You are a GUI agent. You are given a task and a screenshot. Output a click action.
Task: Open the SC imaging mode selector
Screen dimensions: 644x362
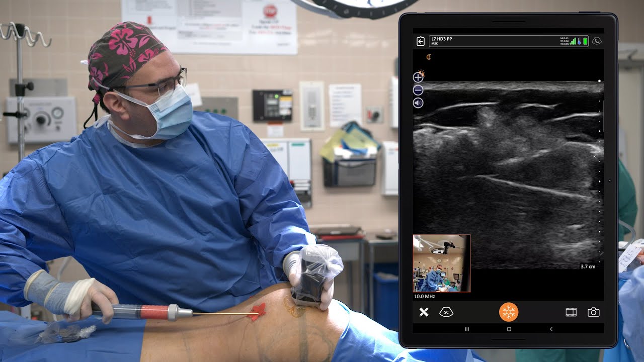click(x=446, y=312)
